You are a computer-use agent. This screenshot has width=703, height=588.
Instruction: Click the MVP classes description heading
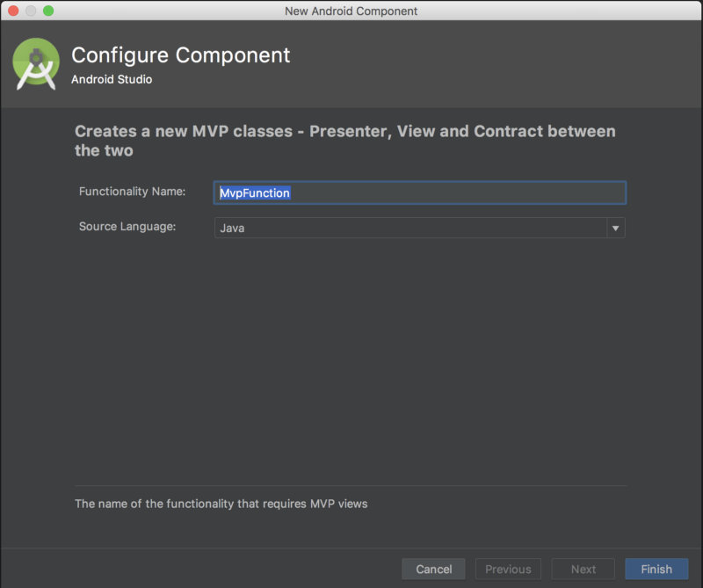344,141
